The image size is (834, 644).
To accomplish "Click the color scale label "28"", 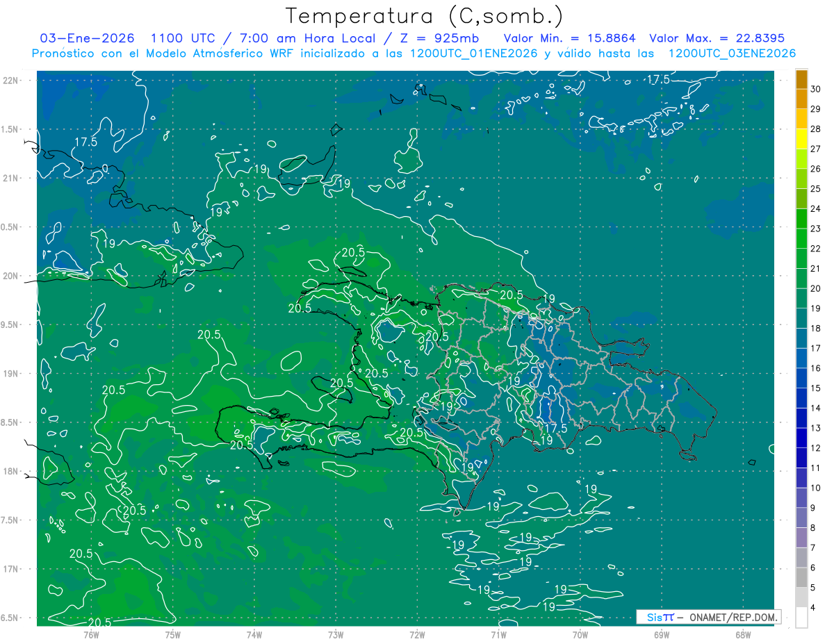I will [x=816, y=129].
